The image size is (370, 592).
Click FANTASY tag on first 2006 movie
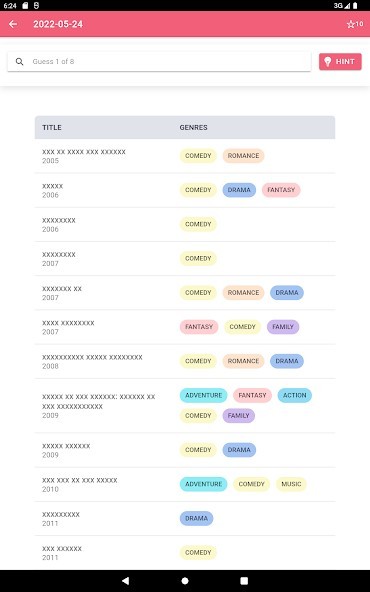(281, 190)
